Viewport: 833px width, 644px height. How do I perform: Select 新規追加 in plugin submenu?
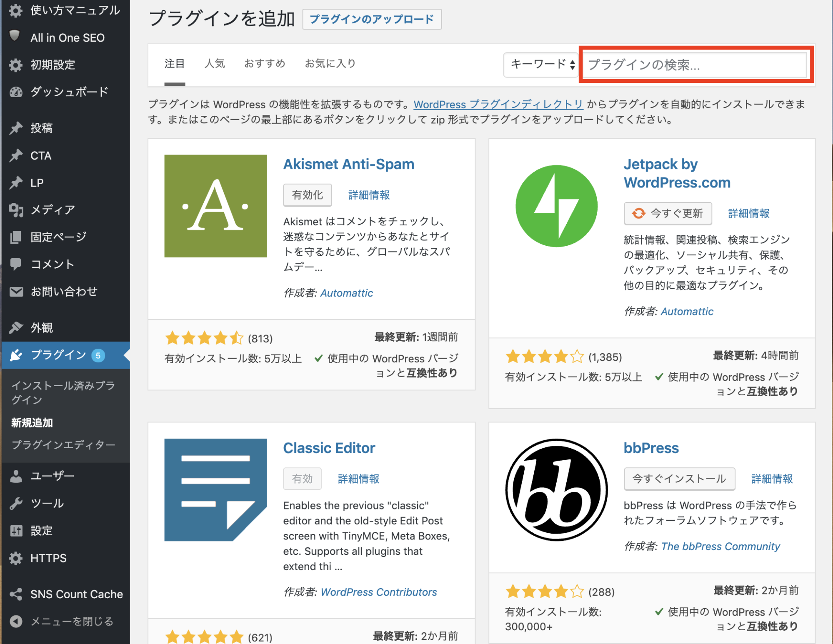coord(32,422)
